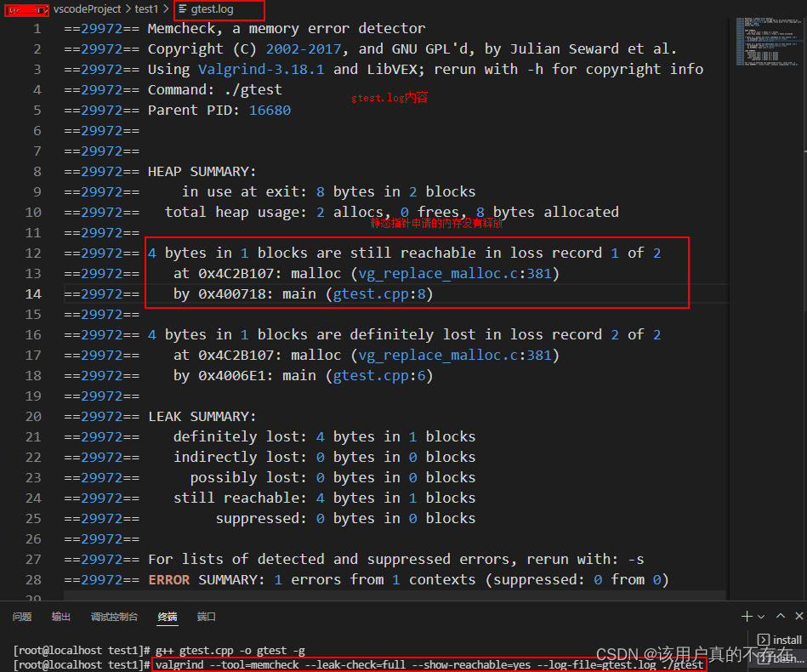This screenshot has width=807, height=672.
Task: Click the terminal icon beside install
Action: pos(764,640)
